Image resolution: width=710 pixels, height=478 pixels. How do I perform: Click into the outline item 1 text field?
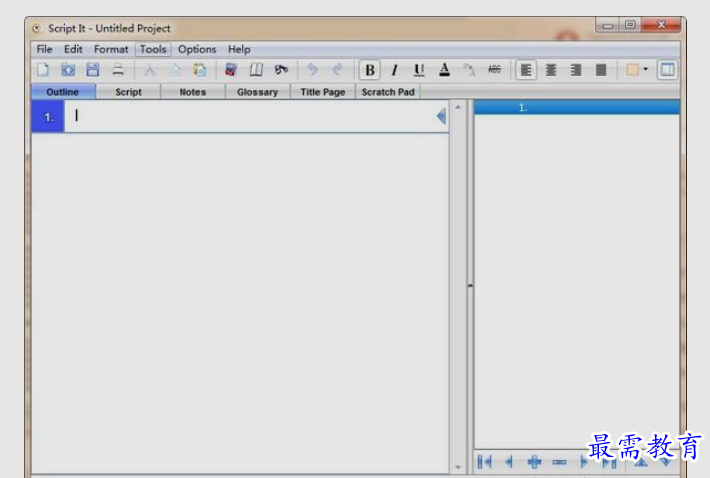click(249, 116)
